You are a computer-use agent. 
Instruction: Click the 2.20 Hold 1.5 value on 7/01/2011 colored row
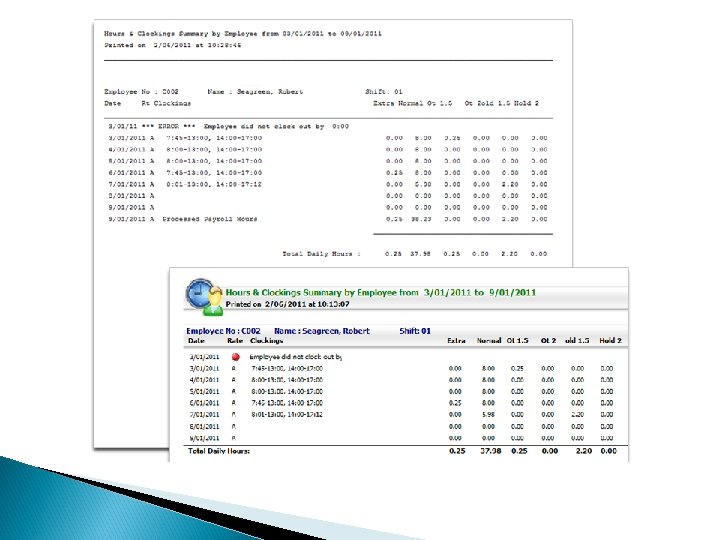pos(577,415)
